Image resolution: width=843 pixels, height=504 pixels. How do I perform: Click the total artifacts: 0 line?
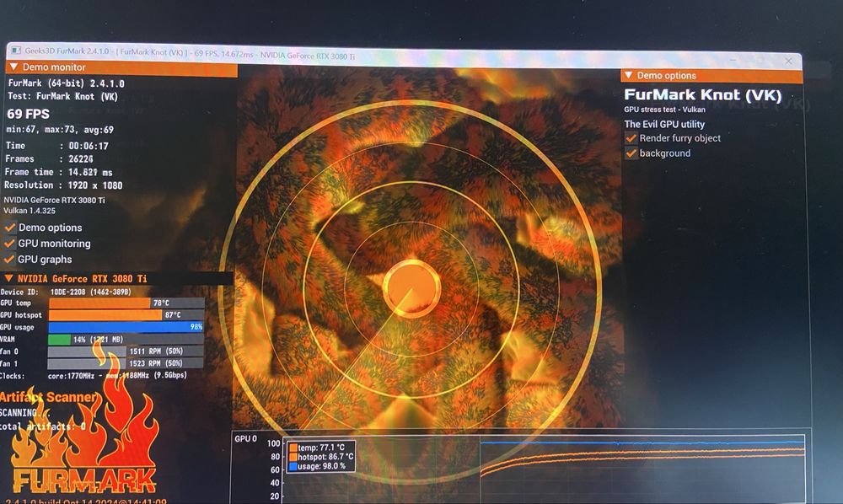(43, 426)
